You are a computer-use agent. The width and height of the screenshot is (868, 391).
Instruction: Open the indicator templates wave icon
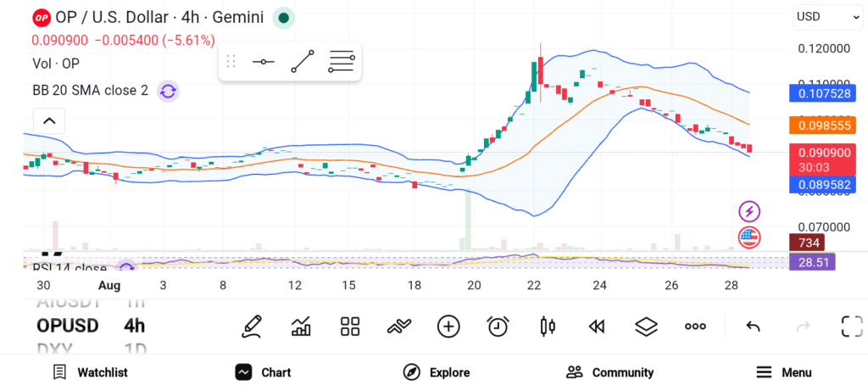click(x=399, y=327)
